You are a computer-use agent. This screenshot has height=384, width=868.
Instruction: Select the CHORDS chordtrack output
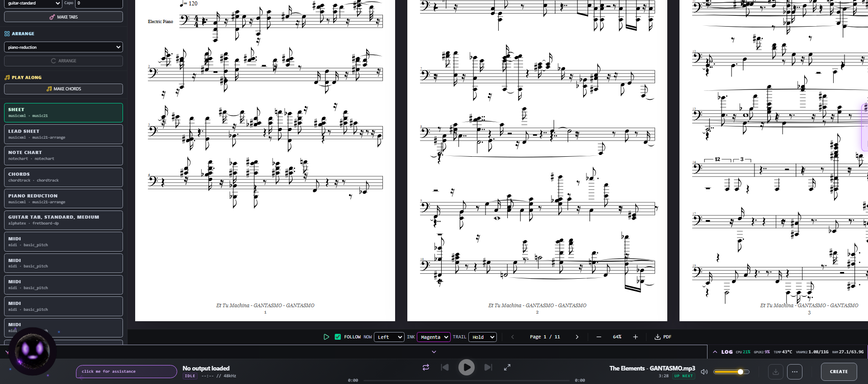(x=63, y=177)
